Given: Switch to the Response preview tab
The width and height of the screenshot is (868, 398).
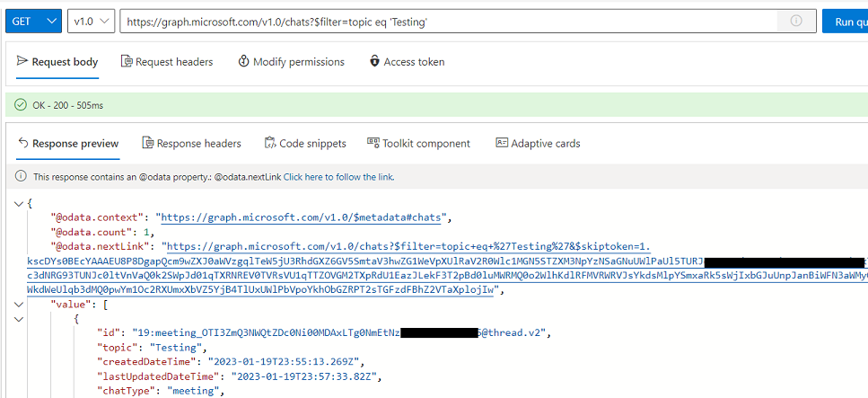Looking at the screenshot, I should 68,144.
